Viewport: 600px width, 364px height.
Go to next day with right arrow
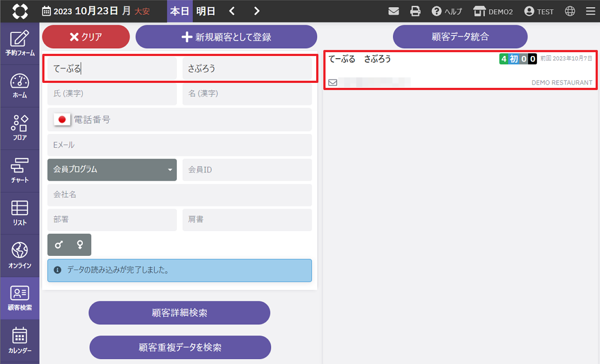coord(256,11)
